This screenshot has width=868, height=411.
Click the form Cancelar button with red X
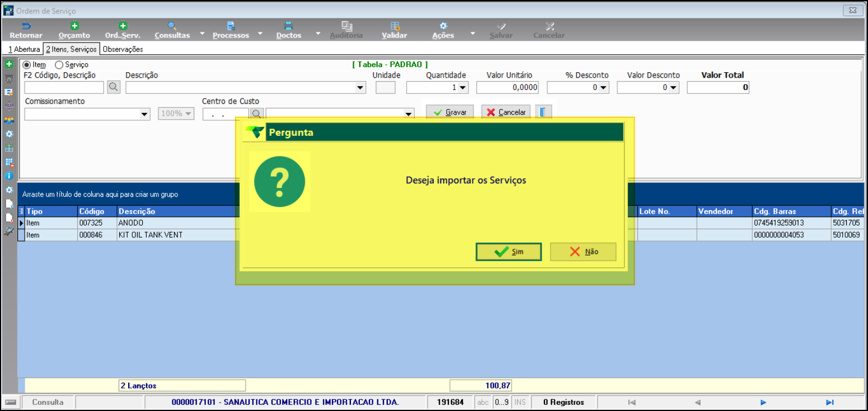pos(506,112)
